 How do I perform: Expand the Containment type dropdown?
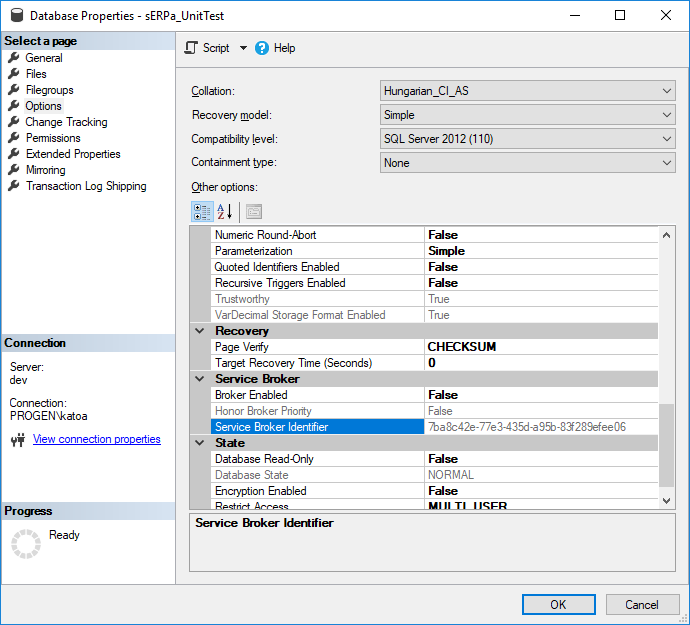pyautogui.click(x=667, y=163)
